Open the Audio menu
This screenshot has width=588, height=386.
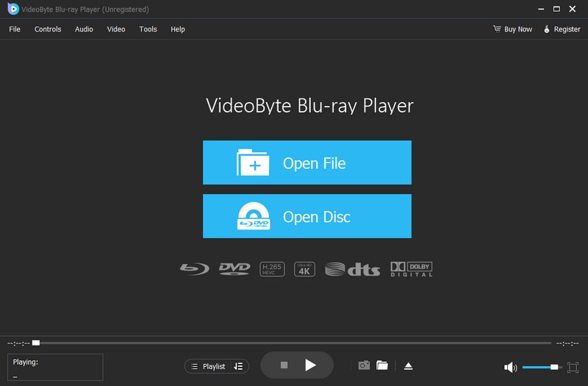point(84,29)
